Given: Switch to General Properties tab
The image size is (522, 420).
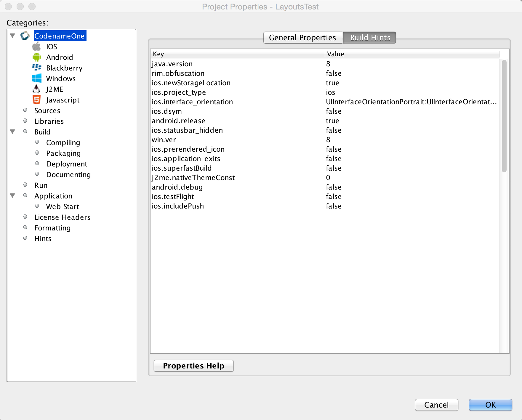Looking at the screenshot, I should click(x=302, y=38).
